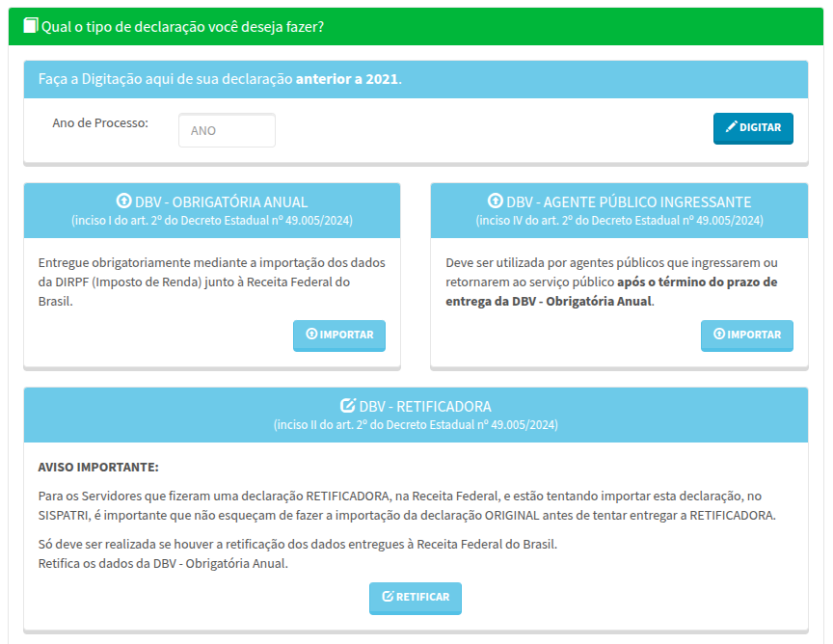Viewport: 833px width, 644px height.
Task: Click the DIGITAR button
Action: pos(753,128)
